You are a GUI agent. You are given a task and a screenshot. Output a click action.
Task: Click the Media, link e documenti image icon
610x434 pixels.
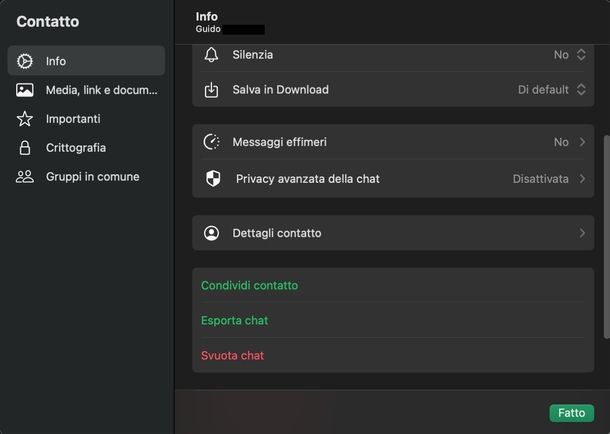pos(25,90)
